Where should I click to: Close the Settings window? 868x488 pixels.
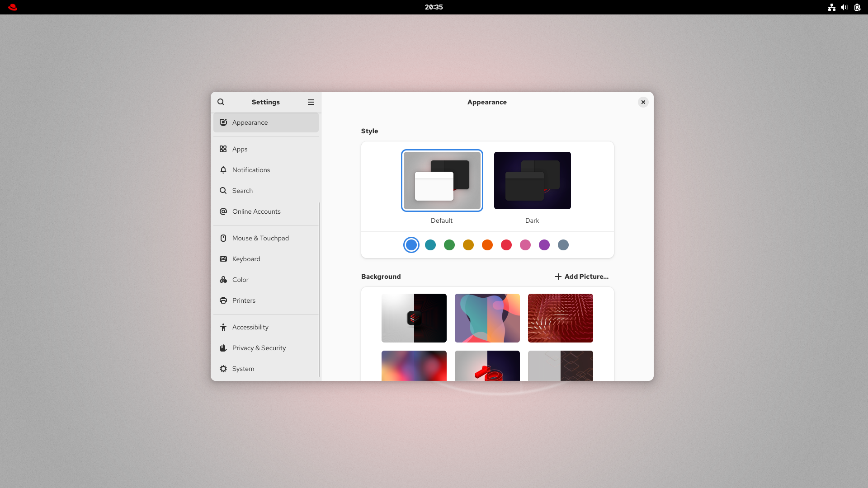click(x=643, y=102)
